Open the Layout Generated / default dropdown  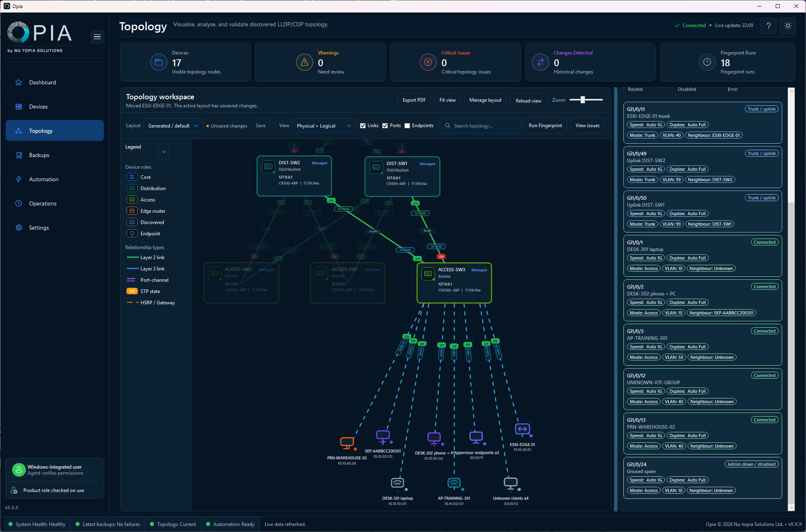(173, 126)
